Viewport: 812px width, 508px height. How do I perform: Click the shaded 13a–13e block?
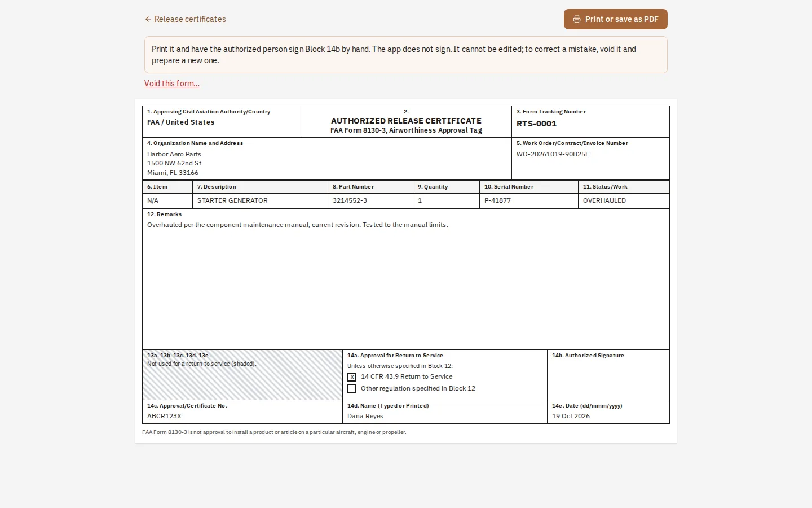pos(242,375)
